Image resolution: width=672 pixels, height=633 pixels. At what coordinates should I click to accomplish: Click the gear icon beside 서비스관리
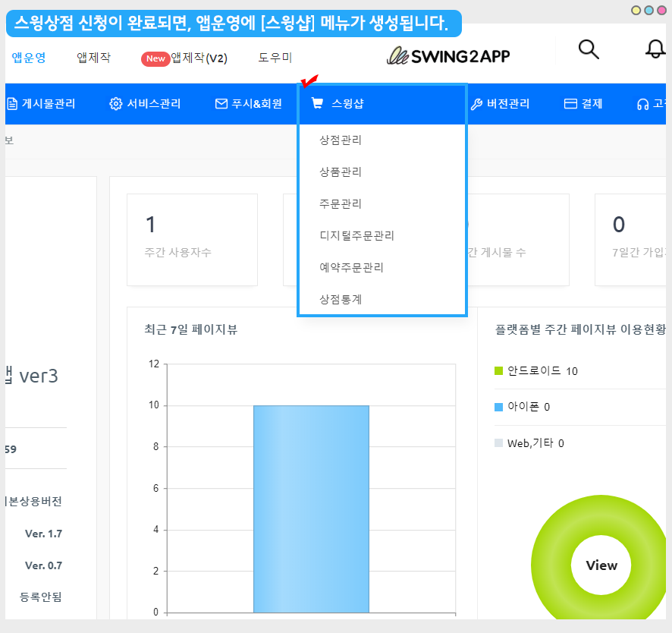[x=116, y=104]
